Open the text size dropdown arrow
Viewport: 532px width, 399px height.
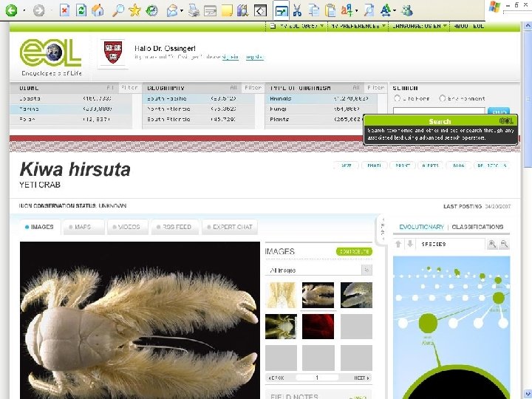[395, 11]
